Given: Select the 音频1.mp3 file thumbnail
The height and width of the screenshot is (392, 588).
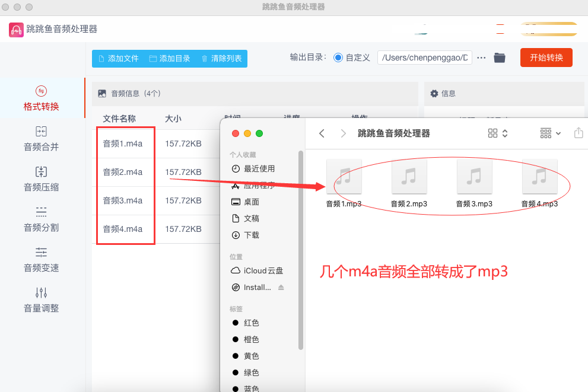Looking at the screenshot, I should tap(344, 177).
